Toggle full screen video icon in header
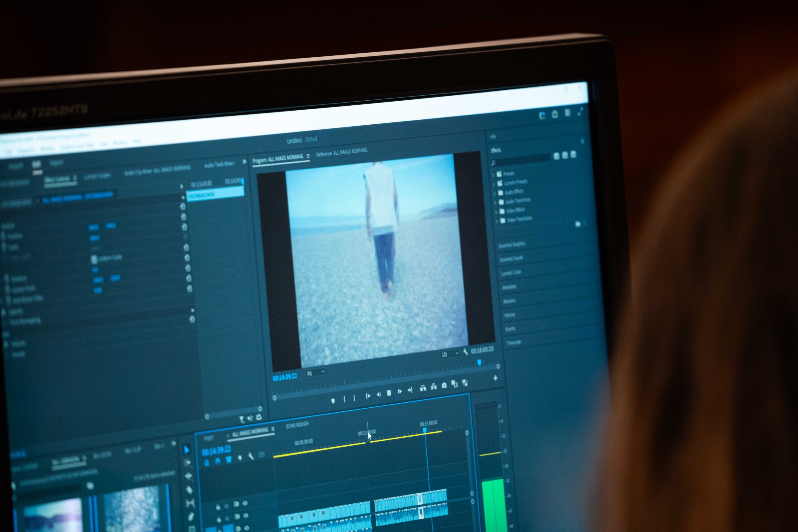 pyautogui.click(x=580, y=111)
